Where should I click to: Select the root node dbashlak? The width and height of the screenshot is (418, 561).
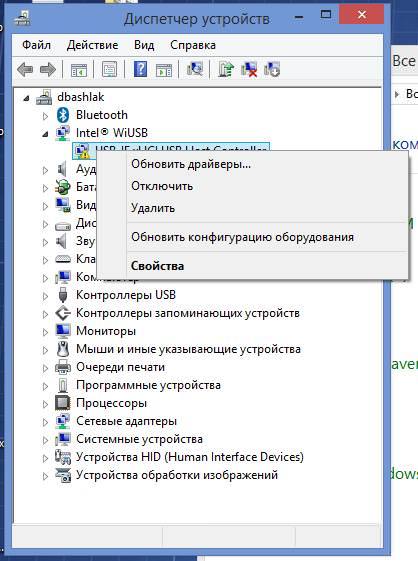coord(81,97)
